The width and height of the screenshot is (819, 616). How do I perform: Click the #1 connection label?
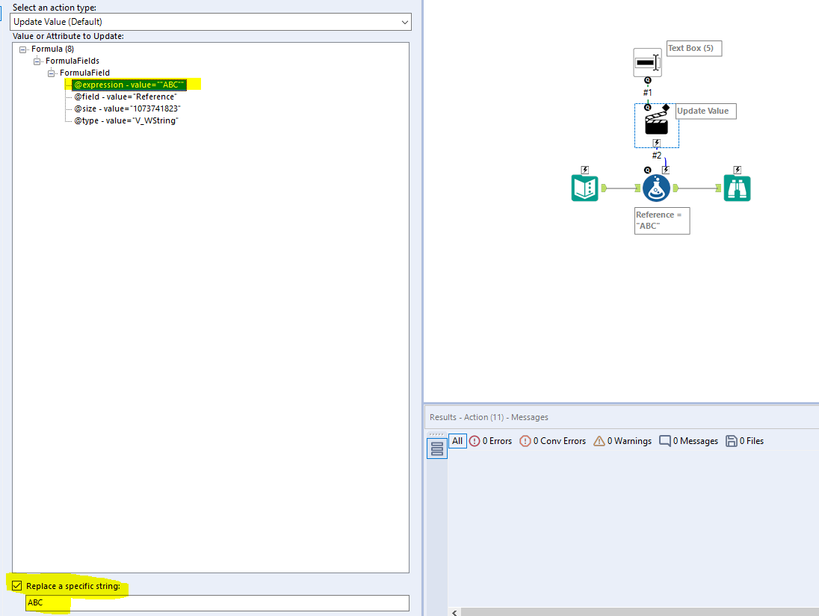pyautogui.click(x=648, y=92)
